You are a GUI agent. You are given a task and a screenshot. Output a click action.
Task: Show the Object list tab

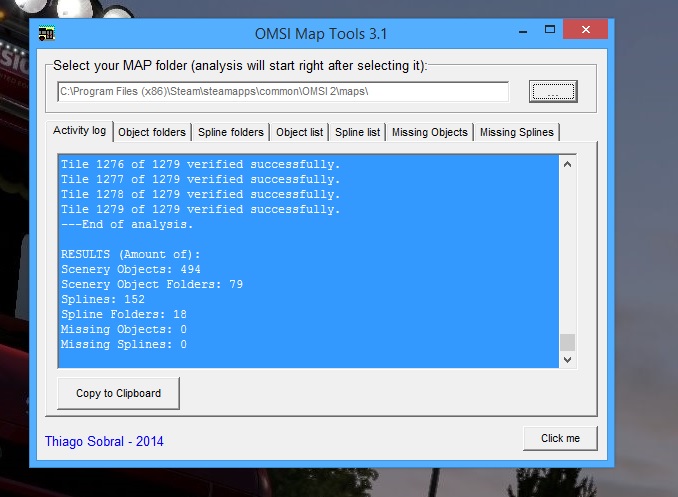pyautogui.click(x=299, y=132)
